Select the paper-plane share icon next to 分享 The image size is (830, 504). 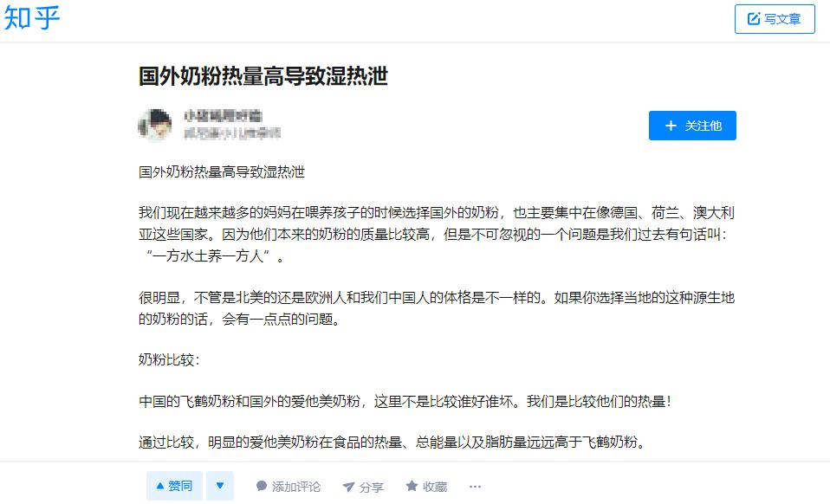(x=349, y=486)
